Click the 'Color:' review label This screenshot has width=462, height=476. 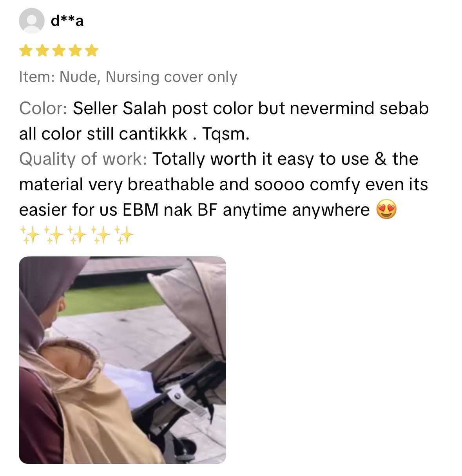click(43, 108)
